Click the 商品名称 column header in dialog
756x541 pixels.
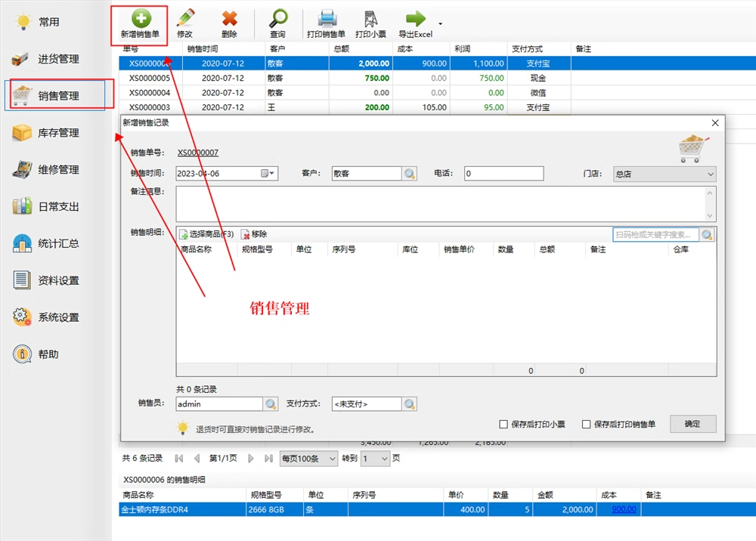pos(197,249)
